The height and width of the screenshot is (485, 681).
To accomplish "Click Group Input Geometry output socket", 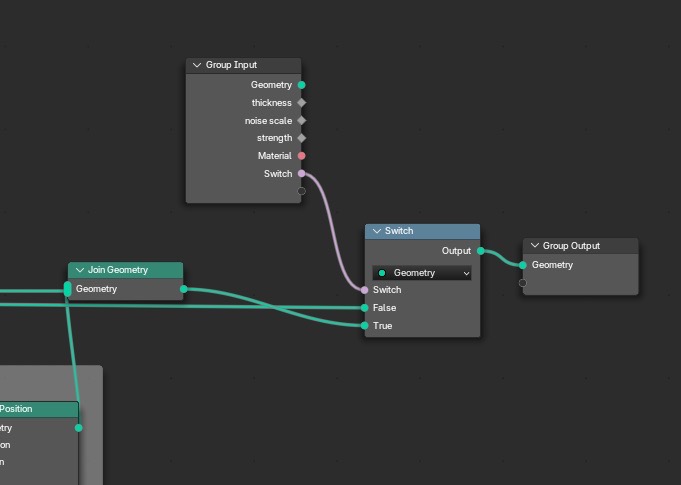I will point(301,85).
